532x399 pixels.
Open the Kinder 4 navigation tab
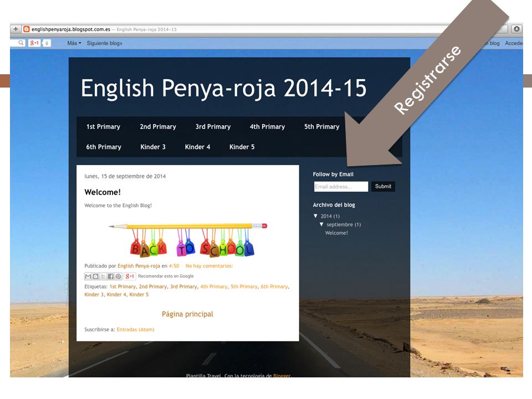click(197, 147)
